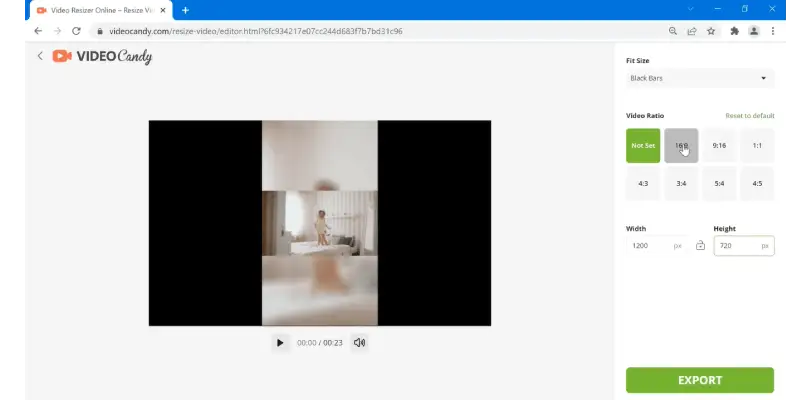The height and width of the screenshot is (400, 800).
Task: Click the green EXPORT button
Action: point(699,380)
